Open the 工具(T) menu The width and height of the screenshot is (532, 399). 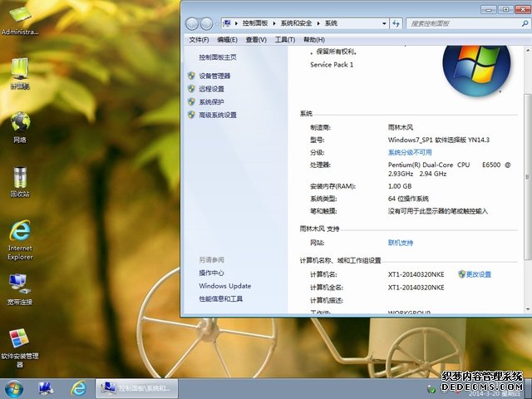tap(284, 40)
